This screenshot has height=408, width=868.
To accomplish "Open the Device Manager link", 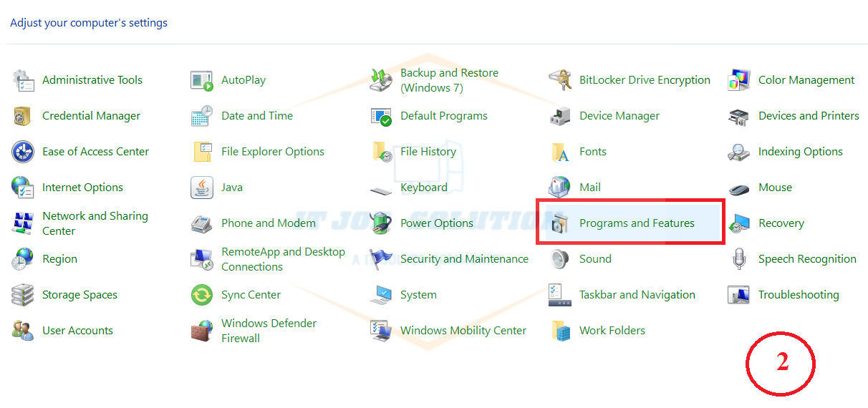I will pyautogui.click(x=619, y=116).
